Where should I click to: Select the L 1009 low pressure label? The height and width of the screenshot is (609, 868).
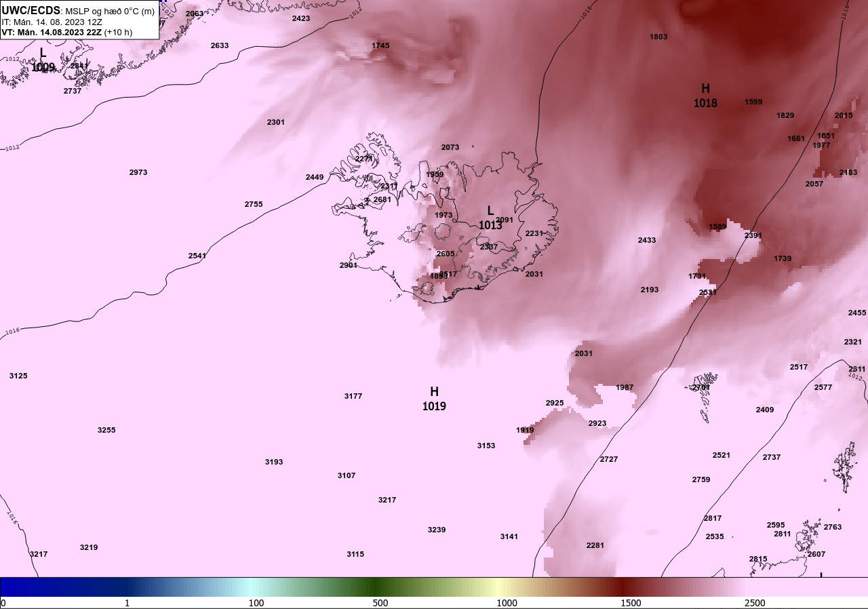pos(43,60)
